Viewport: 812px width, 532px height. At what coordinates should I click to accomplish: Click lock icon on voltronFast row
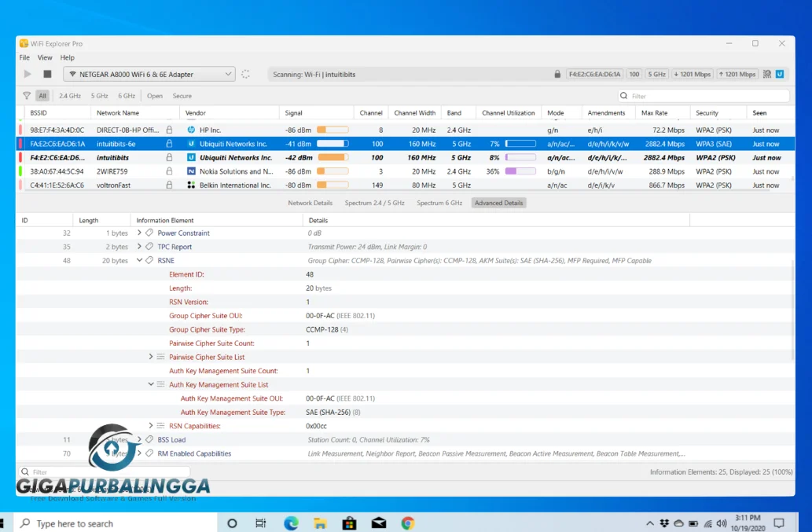pos(169,185)
